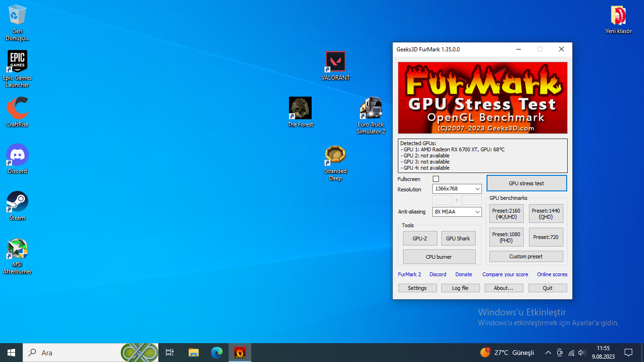
Task: Open the Recycle Bin desktop icon
Action: [x=17, y=22]
